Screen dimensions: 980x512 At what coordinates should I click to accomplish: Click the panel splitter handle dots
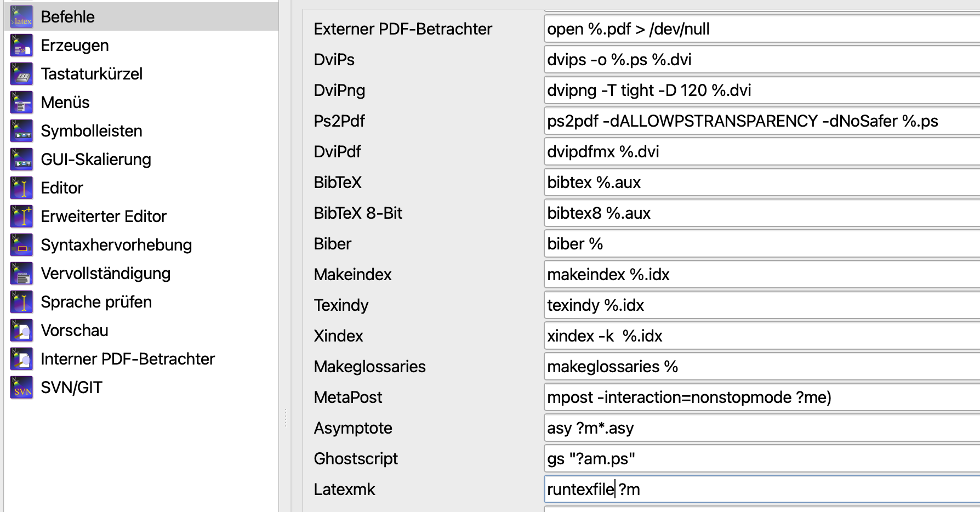pyautogui.click(x=286, y=418)
